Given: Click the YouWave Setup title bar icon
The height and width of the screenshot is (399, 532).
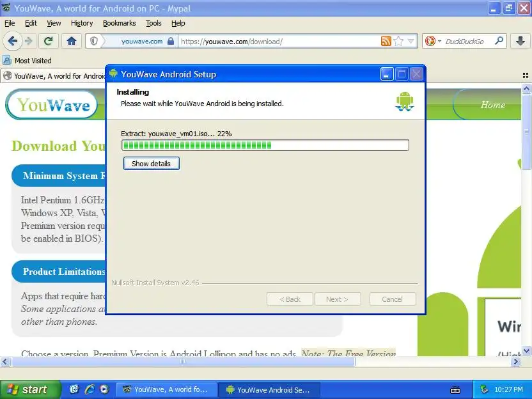Looking at the screenshot, I should point(113,74).
